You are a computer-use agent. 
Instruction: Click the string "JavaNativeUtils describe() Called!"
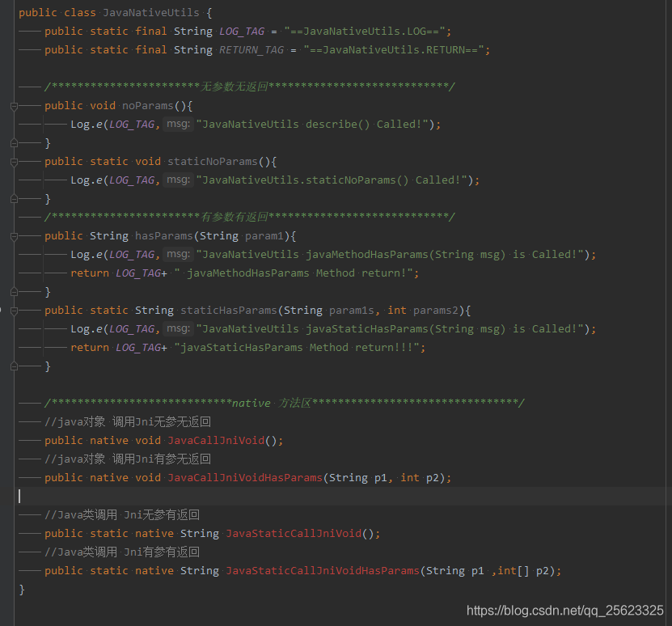[x=312, y=125]
